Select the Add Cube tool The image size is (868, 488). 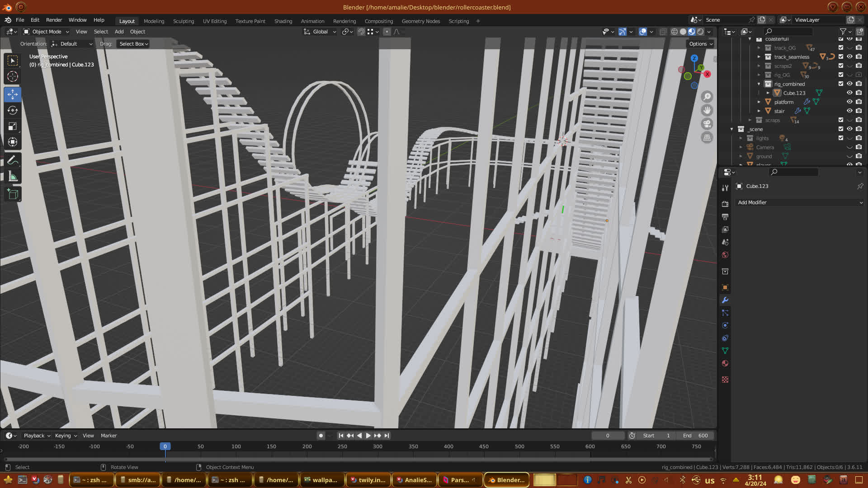[13, 194]
